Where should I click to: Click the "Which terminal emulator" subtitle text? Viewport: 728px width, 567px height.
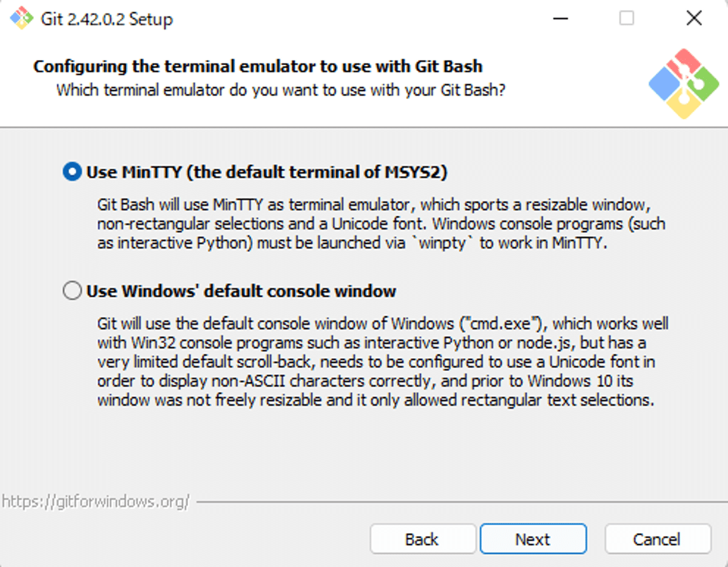(x=281, y=90)
